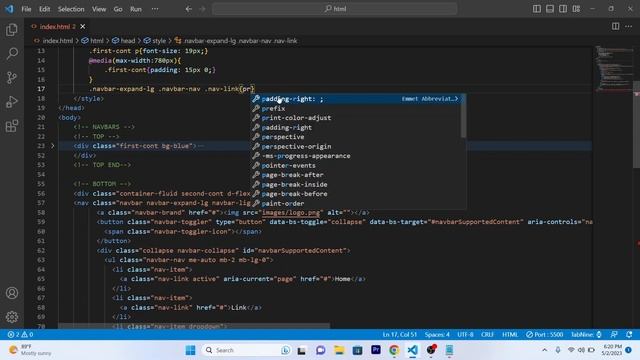Open editor More Actions ellipsis
The width and height of the screenshot is (640, 360).
(628, 26)
